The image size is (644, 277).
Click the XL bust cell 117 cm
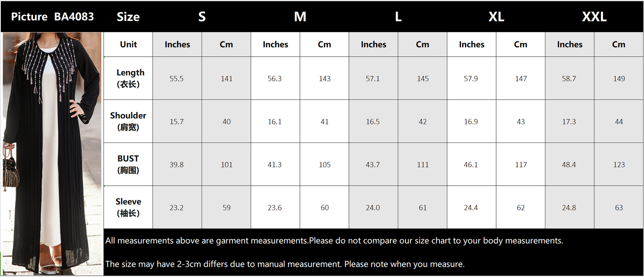coord(521,164)
